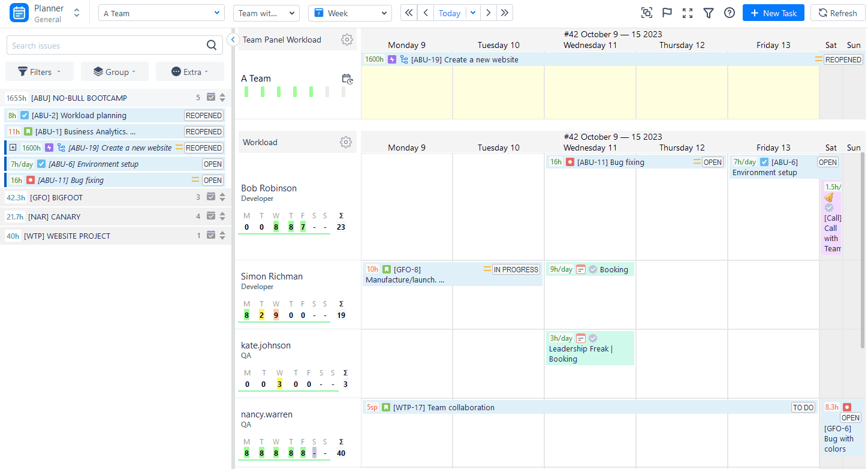Image resolution: width=868 pixels, height=469 pixels.
Task: Click the help question mark icon
Action: pos(730,13)
